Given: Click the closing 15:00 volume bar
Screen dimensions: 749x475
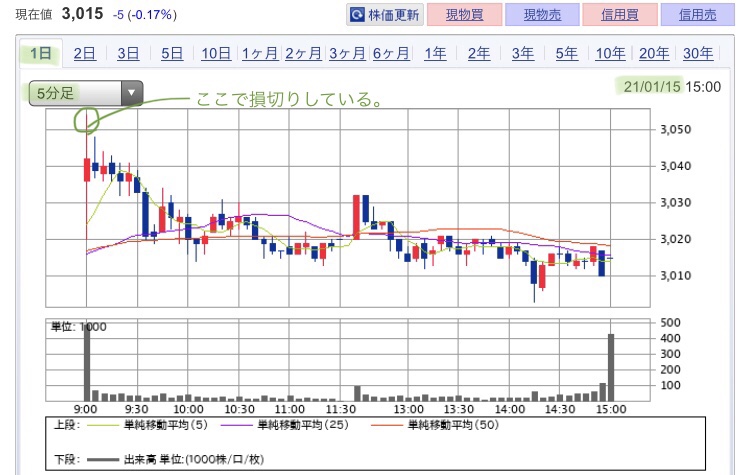Looking at the screenshot, I should click(x=610, y=367).
